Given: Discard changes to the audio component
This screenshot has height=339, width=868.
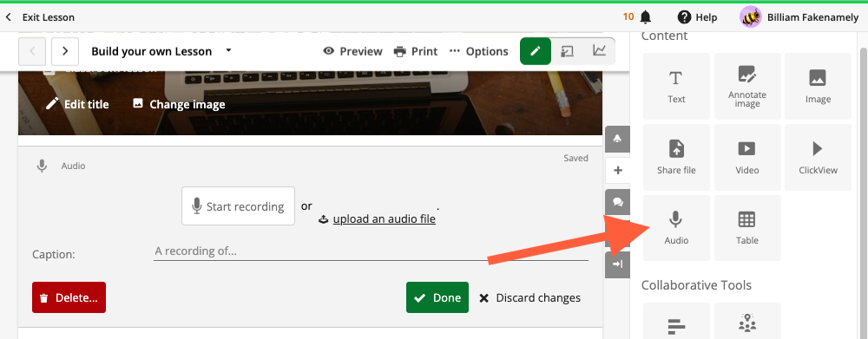Looking at the screenshot, I should 529,297.
